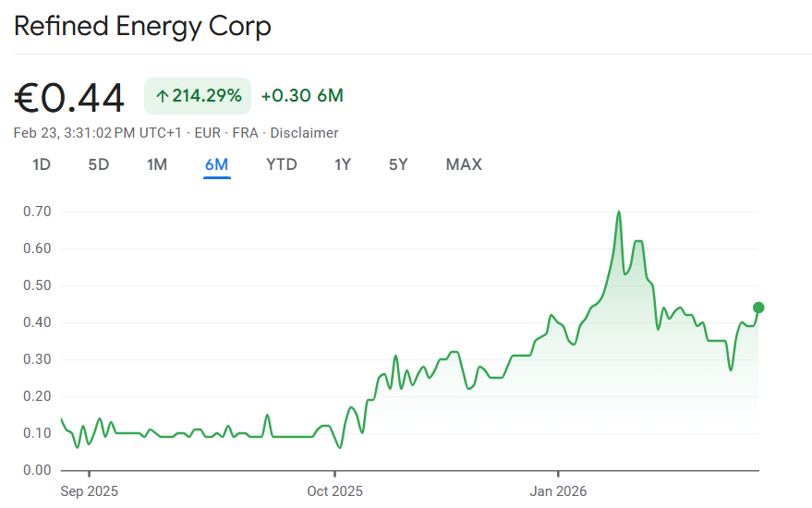This screenshot has width=812, height=508.
Task: Click the selected 6M tab
Action: (x=217, y=165)
